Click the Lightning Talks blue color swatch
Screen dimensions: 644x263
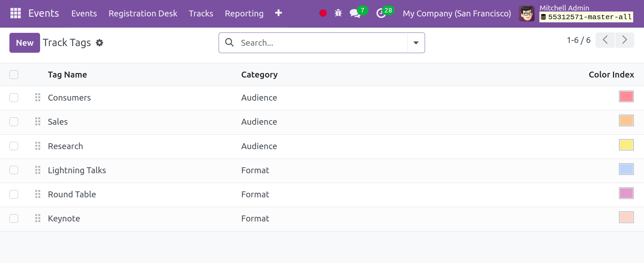626,169
